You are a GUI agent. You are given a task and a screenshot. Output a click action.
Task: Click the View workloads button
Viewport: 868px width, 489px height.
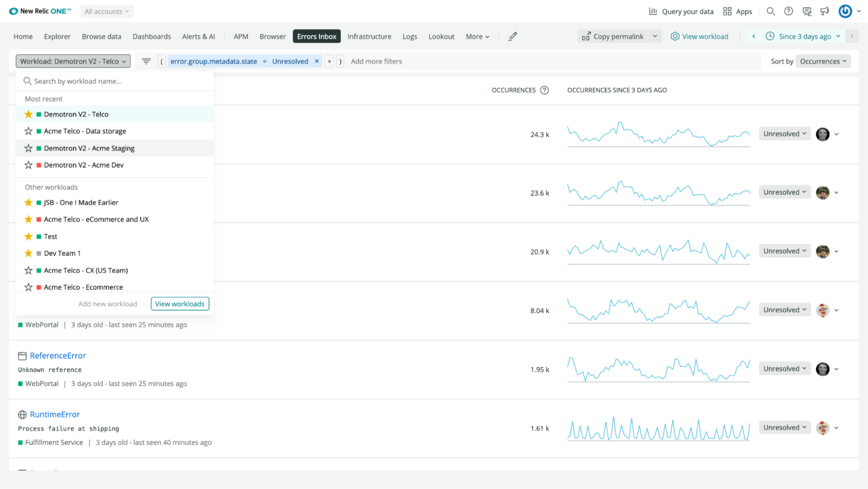[x=179, y=304]
